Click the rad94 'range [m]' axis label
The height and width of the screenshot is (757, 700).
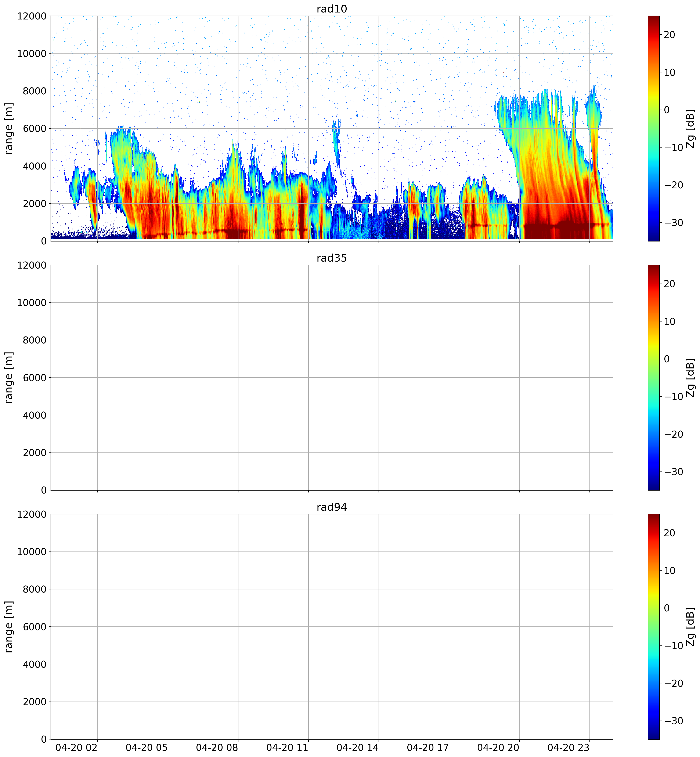[x=8, y=626]
